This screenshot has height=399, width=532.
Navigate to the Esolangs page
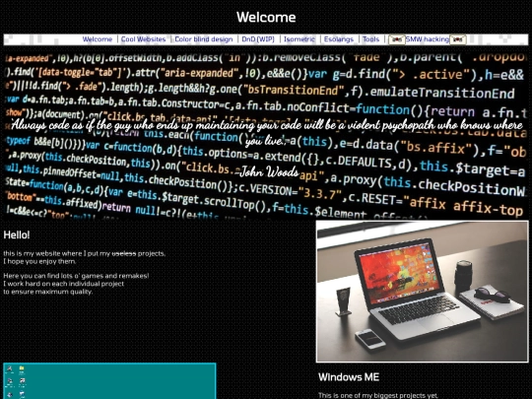(339, 39)
